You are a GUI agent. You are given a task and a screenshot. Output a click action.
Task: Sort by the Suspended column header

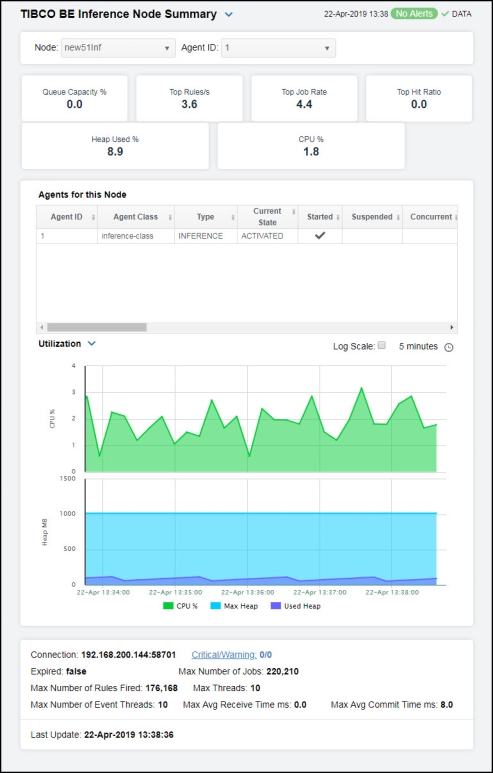(372, 217)
